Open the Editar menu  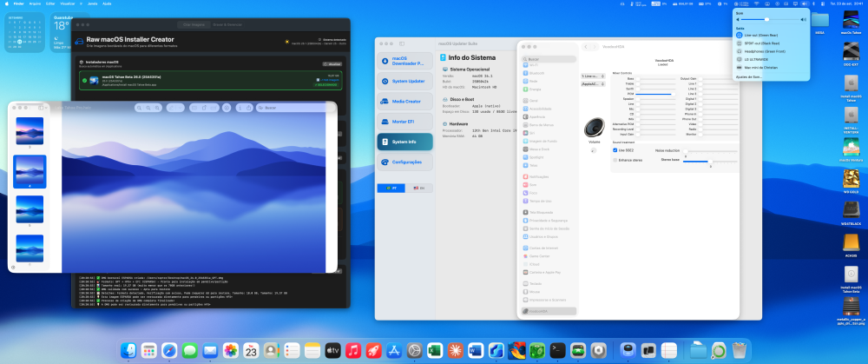(49, 3)
